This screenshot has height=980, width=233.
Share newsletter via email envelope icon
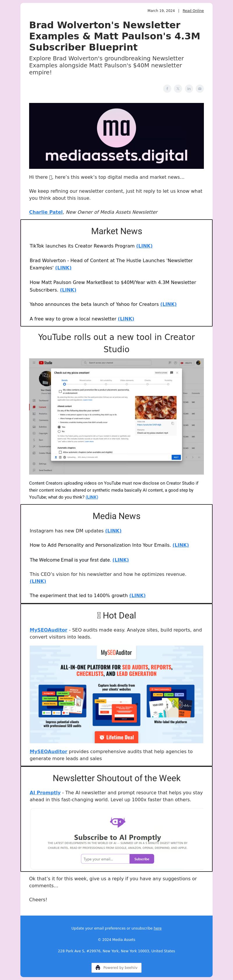pos(200,89)
